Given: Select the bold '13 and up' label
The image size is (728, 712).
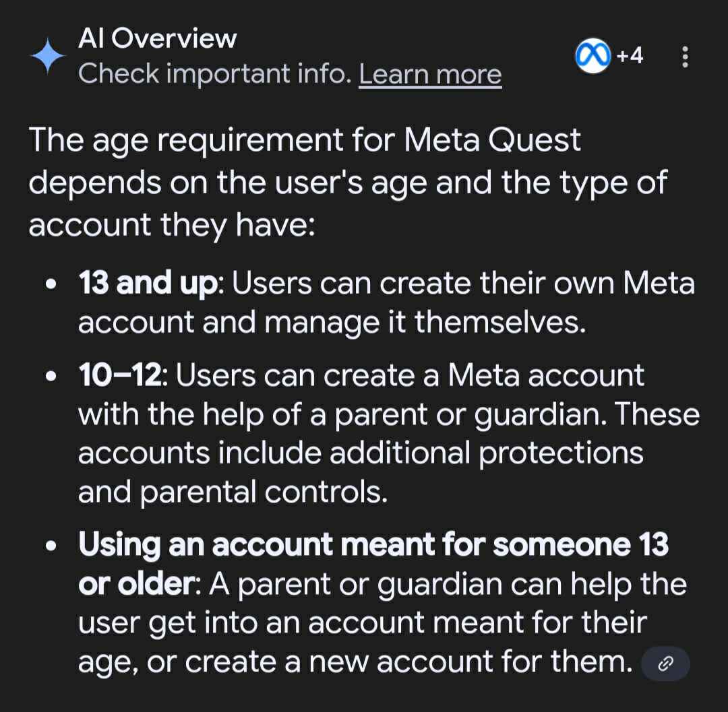Looking at the screenshot, I should pos(148,282).
